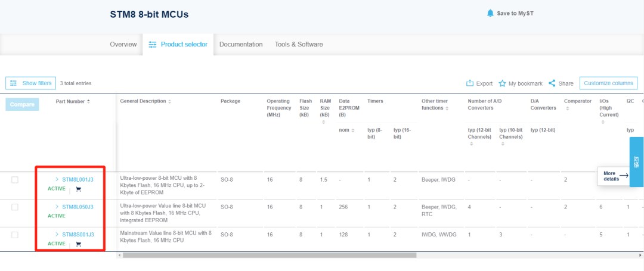This screenshot has width=644, height=271.
Task: Click the D/A Converters column header
Action: pos(543,105)
